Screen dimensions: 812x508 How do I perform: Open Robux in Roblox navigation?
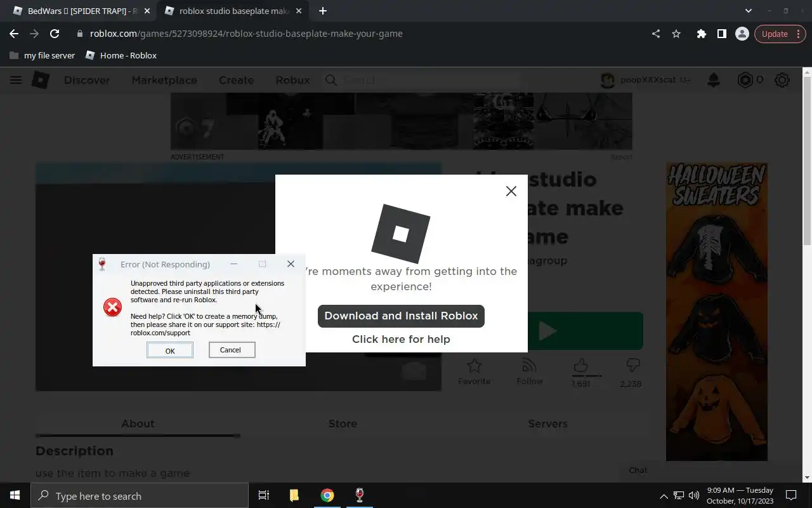[292, 80]
